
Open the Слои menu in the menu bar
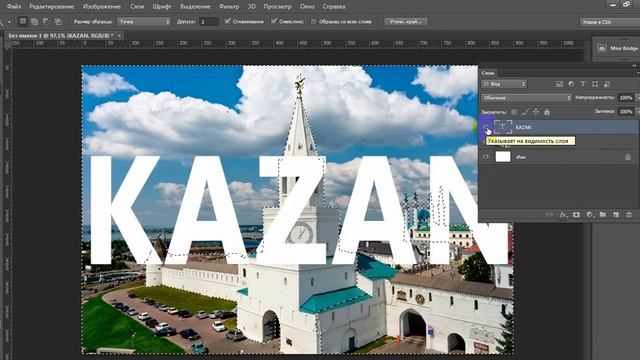(137, 7)
